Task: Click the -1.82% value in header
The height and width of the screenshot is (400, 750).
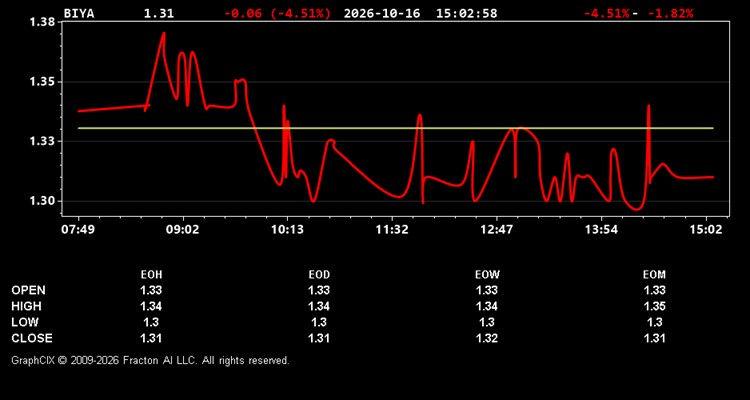Action: pyautogui.click(x=670, y=13)
